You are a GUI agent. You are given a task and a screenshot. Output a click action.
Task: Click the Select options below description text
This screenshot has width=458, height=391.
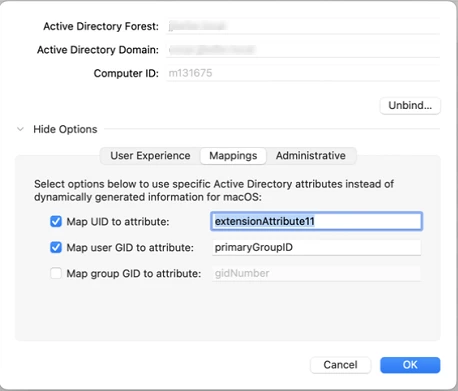(214, 190)
